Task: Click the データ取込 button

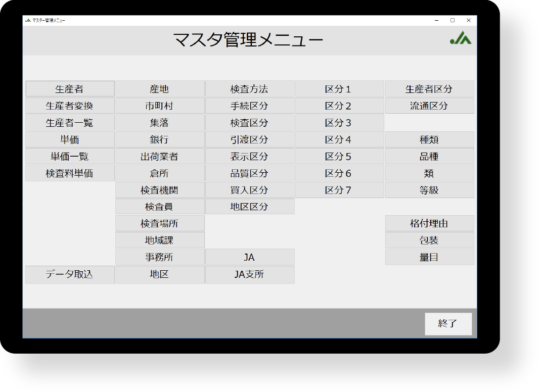Action: (70, 274)
